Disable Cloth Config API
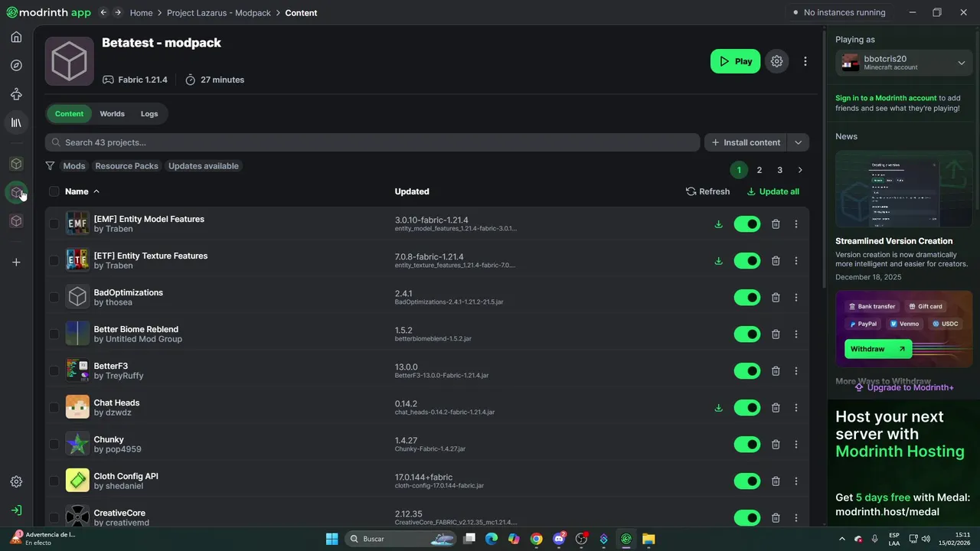980x551 pixels. (x=747, y=481)
